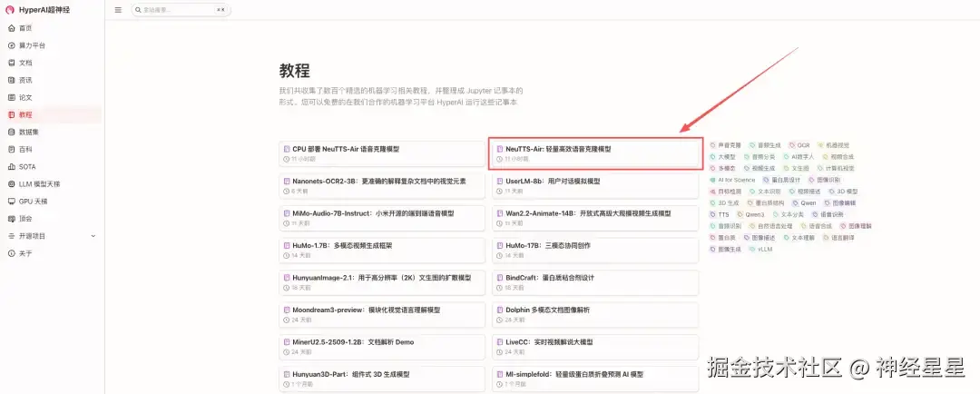
Task: Filter by the 计算机视觉 tag
Action: pyautogui.click(x=836, y=168)
